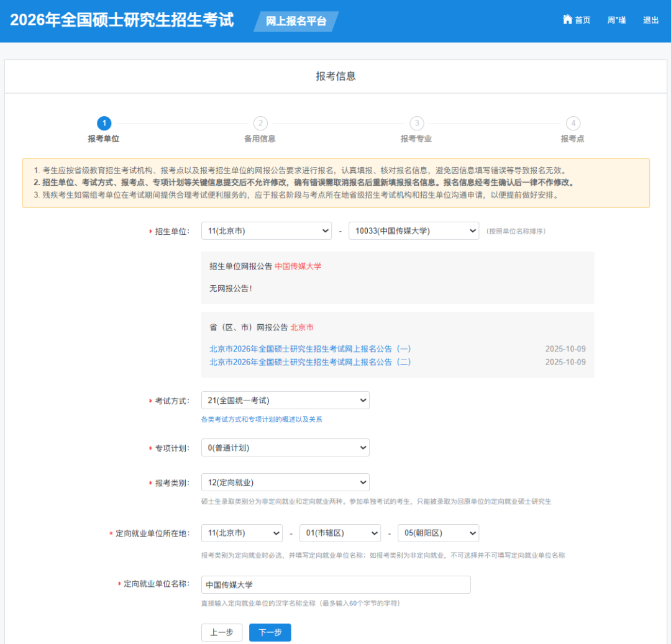Open the 招生单位 province dropdown showing 11(北京市)

(x=266, y=230)
